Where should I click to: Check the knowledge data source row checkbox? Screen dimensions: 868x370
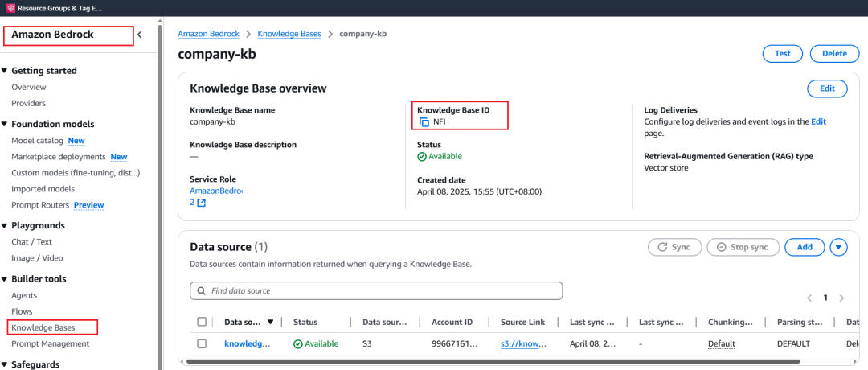202,343
